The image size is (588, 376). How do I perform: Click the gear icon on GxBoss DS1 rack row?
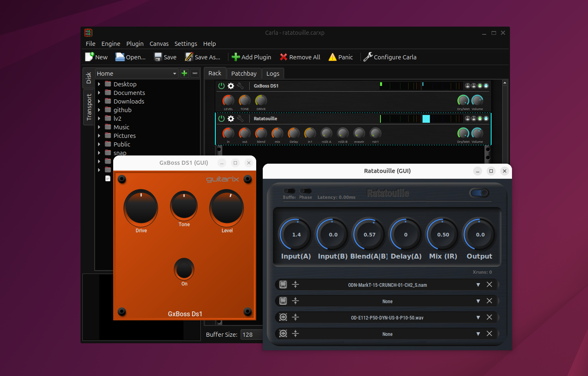coord(231,86)
